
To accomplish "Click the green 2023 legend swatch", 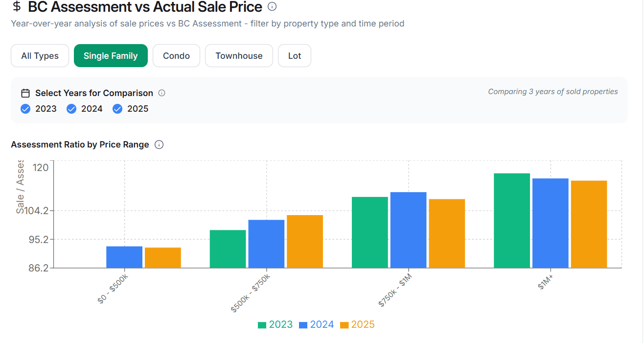I will [262, 325].
